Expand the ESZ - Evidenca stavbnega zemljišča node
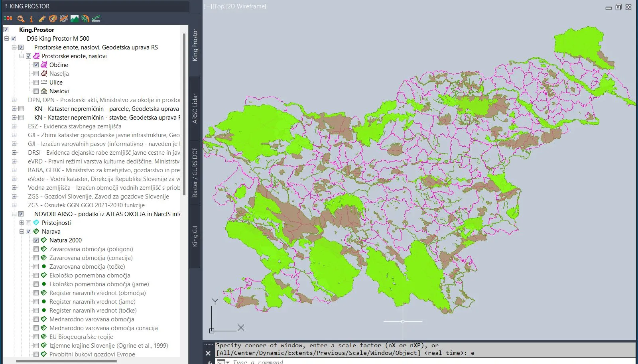638x364 pixels. coord(14,126)
